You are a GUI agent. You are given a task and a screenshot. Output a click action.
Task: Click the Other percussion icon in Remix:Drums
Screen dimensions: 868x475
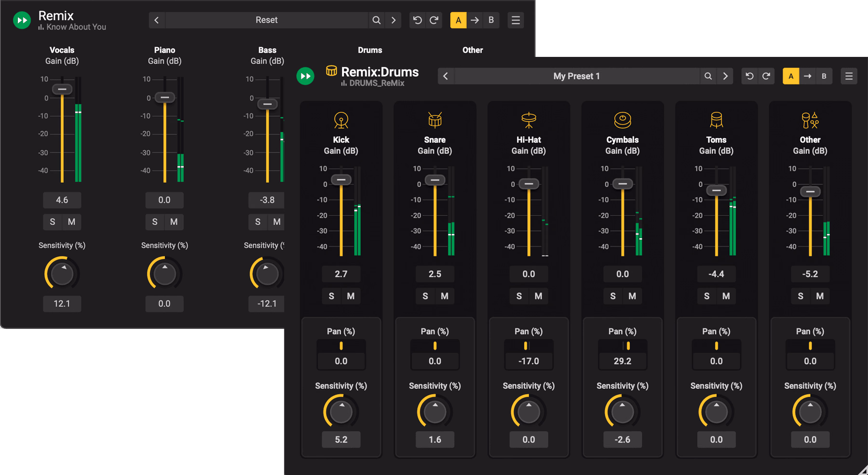[x=810, y=120]
